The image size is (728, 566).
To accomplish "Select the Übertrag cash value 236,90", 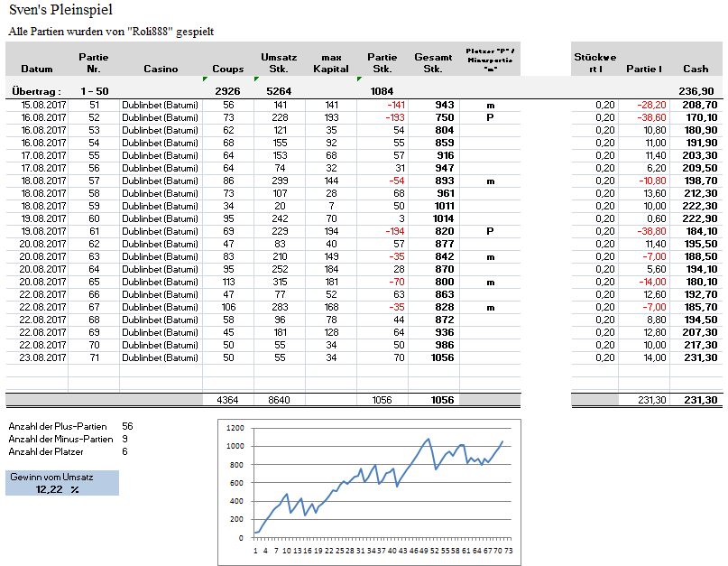I will tap(696, 91).
